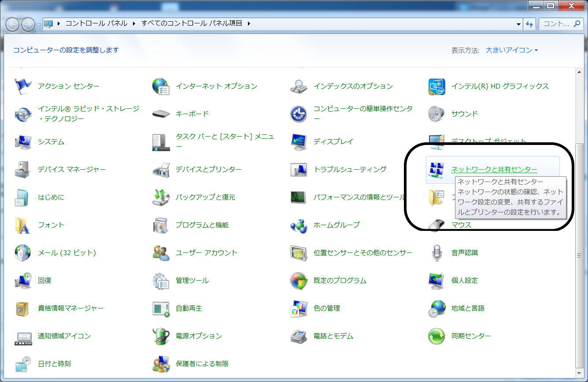588x382 pixels.
Task: Open the アクション センター flag icon
Action: point(23,86)
